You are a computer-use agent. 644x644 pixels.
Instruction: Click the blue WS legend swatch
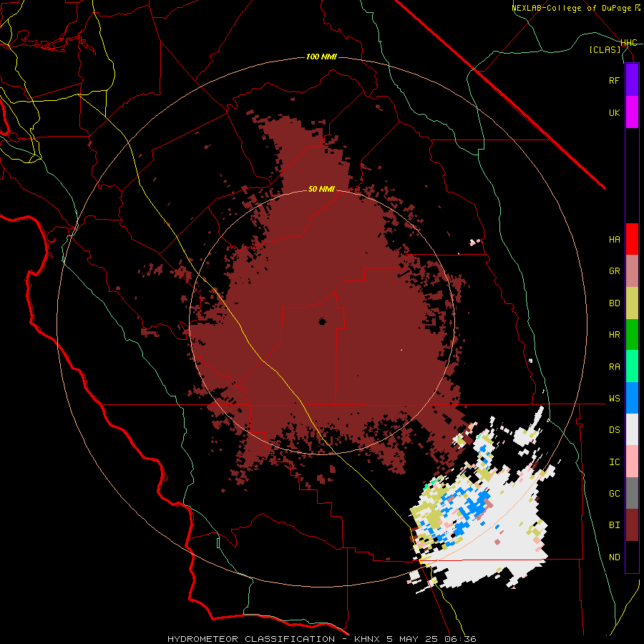(x=632, y=398)
